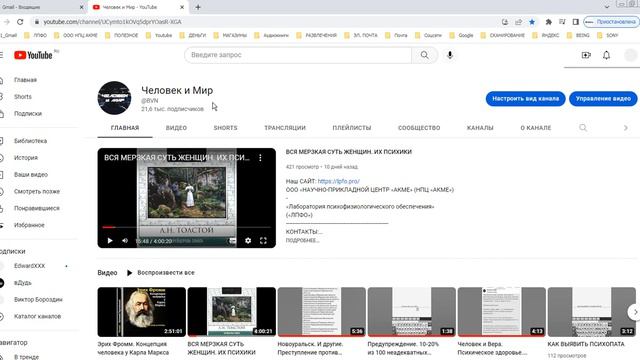Open Понравившиеся in the sidebar

[37, 208]
